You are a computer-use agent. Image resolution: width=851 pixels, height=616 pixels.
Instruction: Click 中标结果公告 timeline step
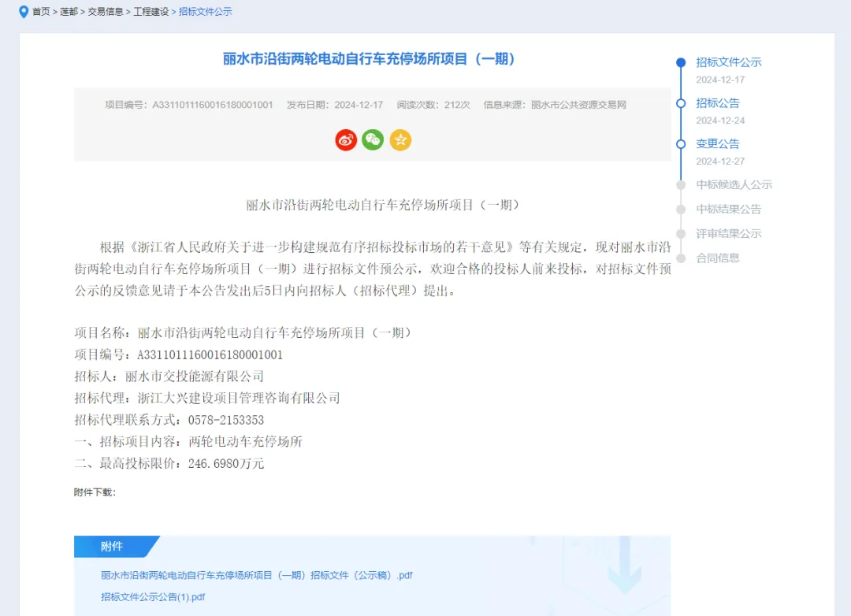[728, 209]
